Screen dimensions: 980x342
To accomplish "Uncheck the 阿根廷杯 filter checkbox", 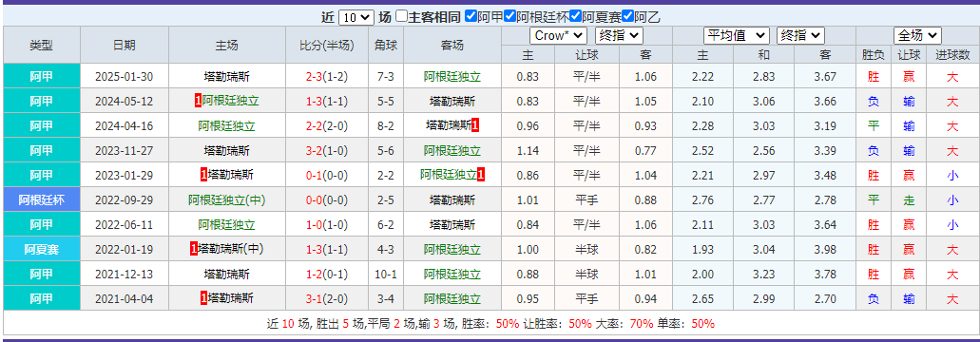I will click(x=510, y=17).
